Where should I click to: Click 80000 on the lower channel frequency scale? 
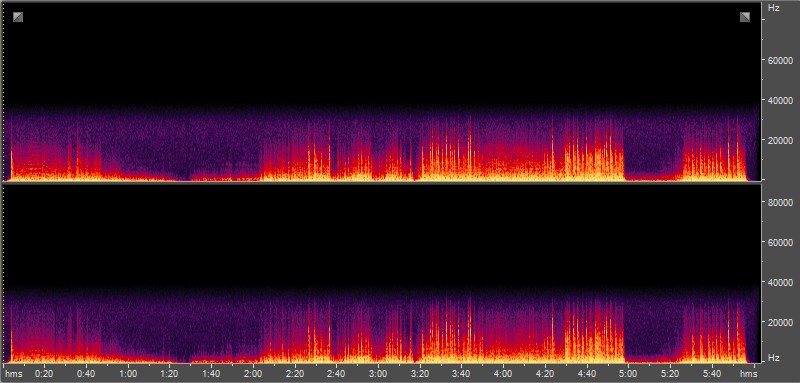pos(780,202)
